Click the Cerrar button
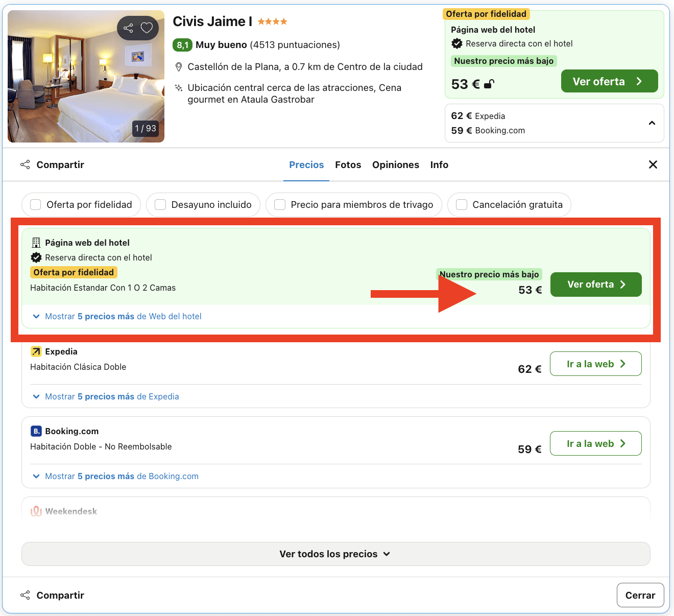The image size is (674, 616). click(x=640, y=595)
